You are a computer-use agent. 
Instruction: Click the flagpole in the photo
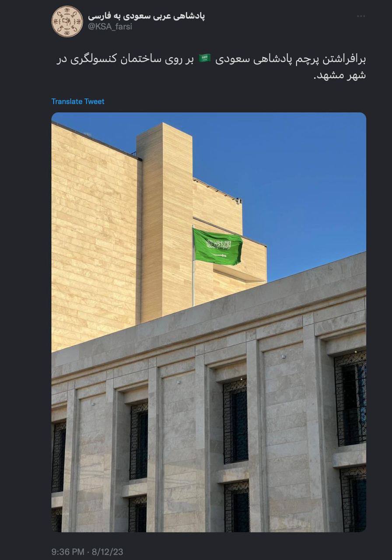pyautogui.click(x=193, y=266)
